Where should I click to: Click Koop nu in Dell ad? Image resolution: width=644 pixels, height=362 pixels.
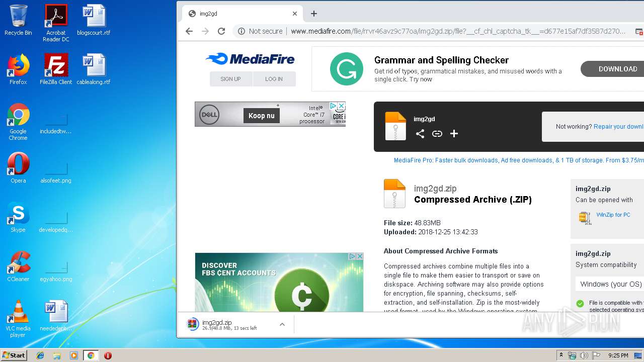point(262,116)
